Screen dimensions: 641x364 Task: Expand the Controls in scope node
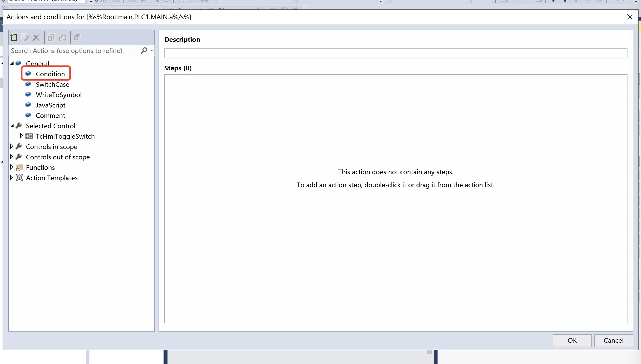pyautogui.click(x=12, y=146)
